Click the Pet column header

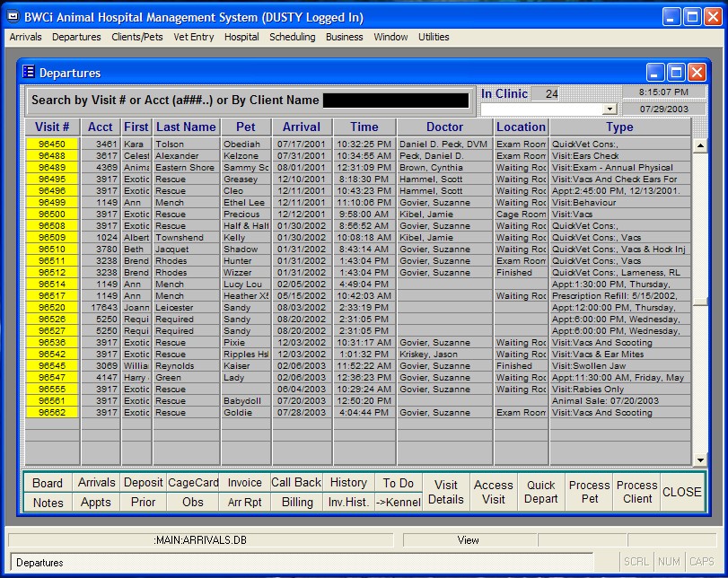click(246, 127)
